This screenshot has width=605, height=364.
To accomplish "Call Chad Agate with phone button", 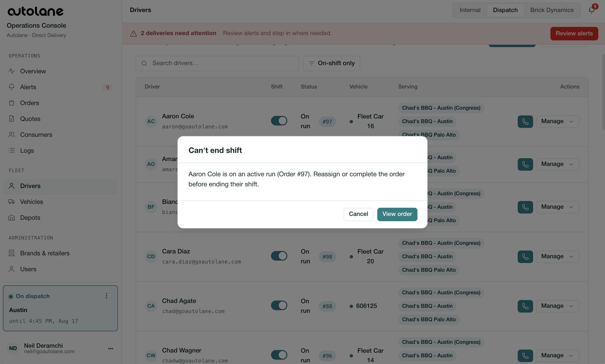I will click(x=525, y=306).
